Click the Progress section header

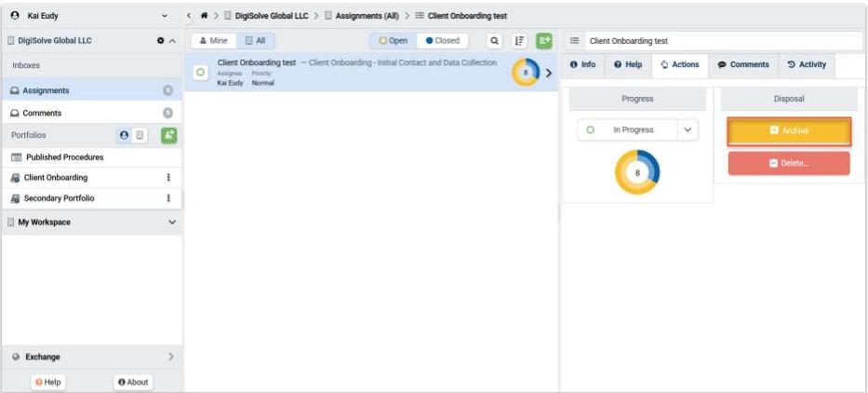point(637,99)
